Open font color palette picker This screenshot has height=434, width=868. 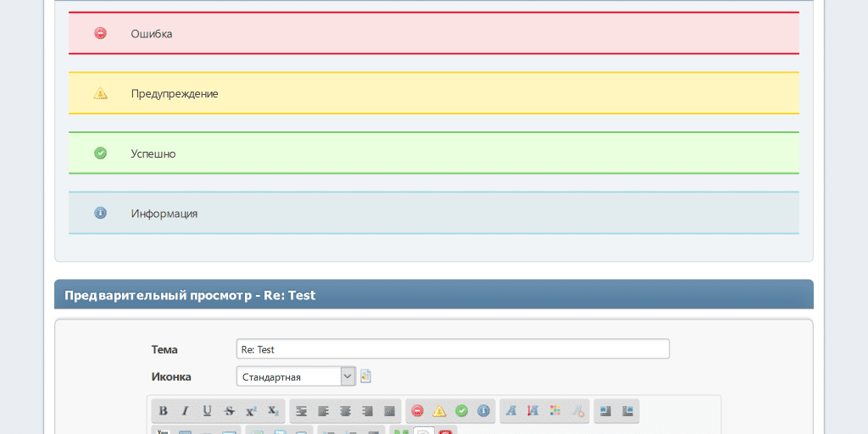(555, 411)
